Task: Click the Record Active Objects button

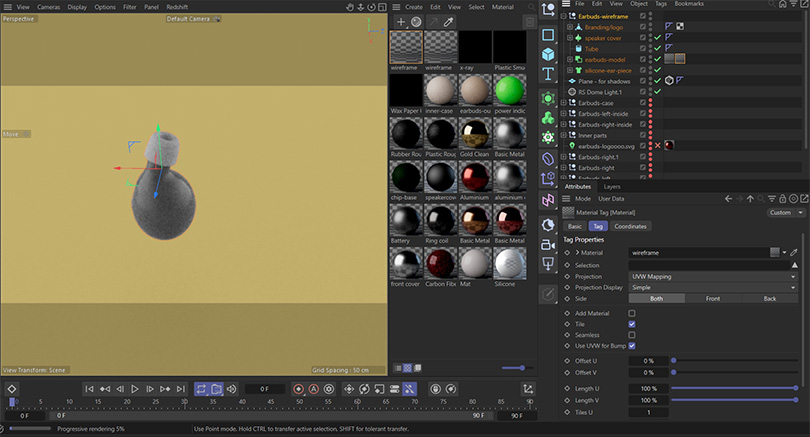Action: coord(298,389)
